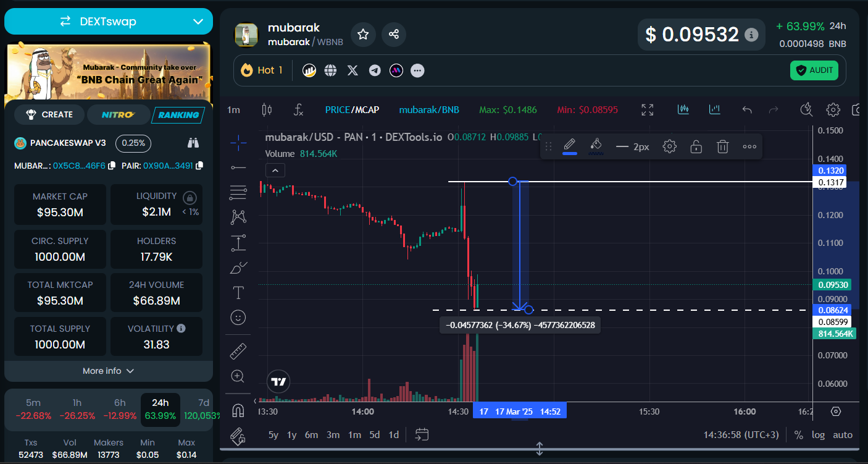
Task: Click the CREATE button
Action: tap(49, 114)
